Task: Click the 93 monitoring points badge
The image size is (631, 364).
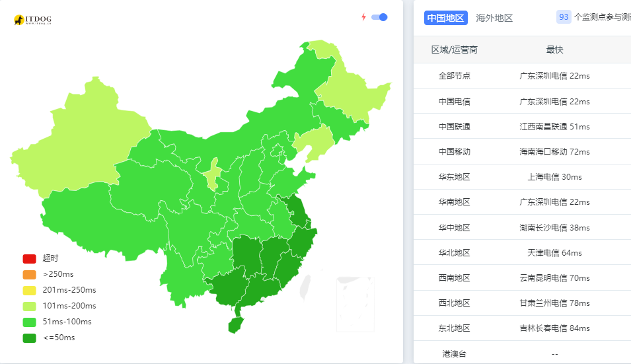Action: (x=564, y=17)
